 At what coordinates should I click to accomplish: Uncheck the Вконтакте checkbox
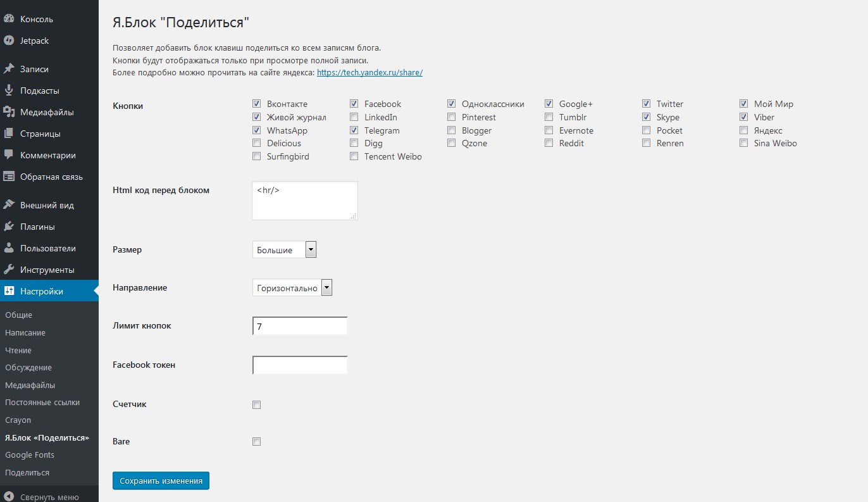click(256, 103)
